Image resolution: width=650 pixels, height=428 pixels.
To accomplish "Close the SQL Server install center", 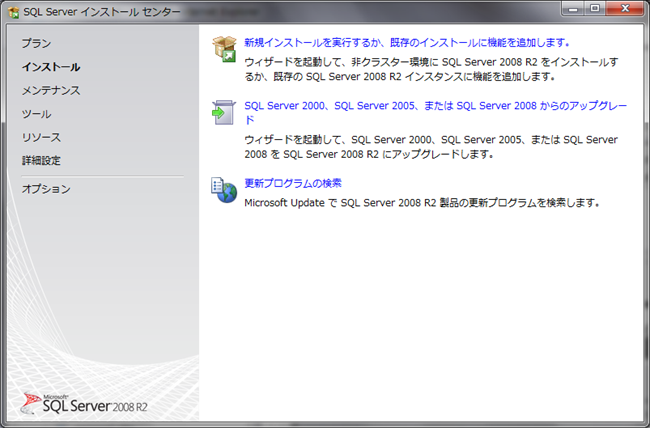I will [x=626, y=8].
